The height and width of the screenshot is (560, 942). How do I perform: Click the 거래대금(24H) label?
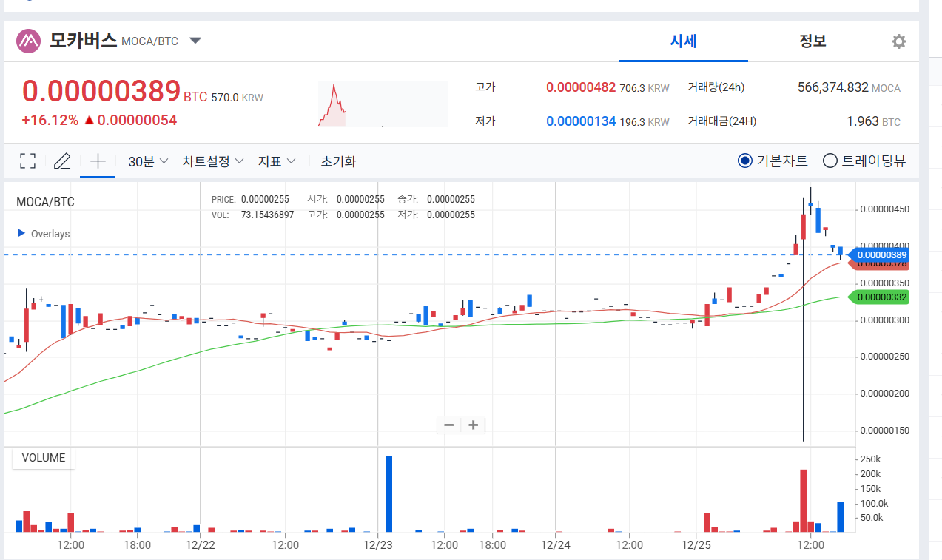click(x=721, y=121)
